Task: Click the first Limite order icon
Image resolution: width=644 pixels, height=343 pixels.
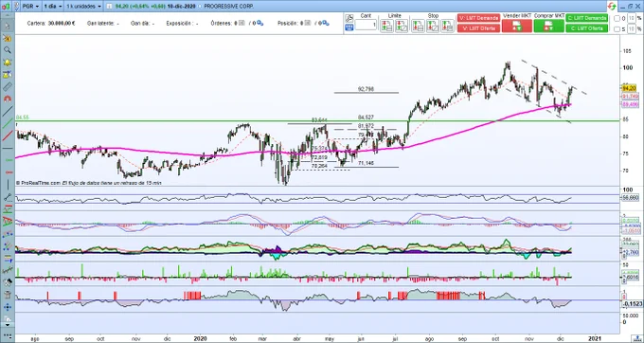Action: 386,26
